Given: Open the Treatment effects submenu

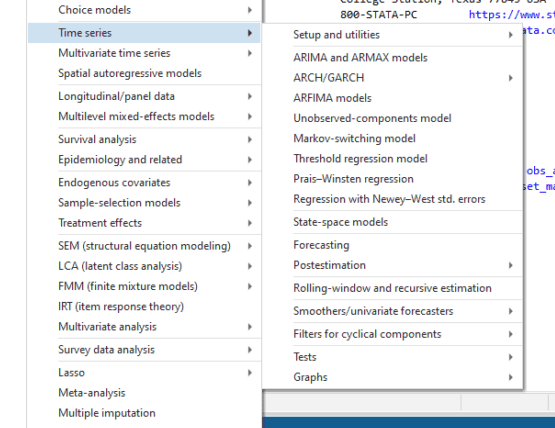Looking at the screenshot, I should click(x=144, y=223).
